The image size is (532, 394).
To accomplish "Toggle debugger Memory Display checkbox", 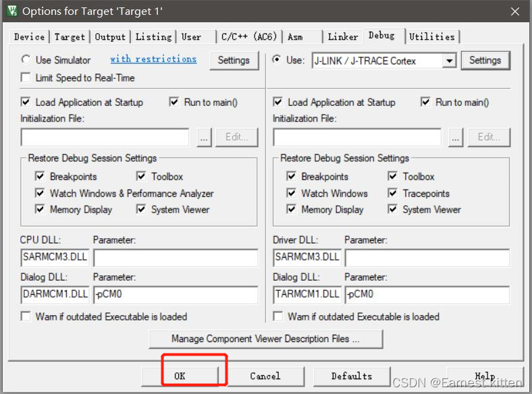I will coord(292,209).
